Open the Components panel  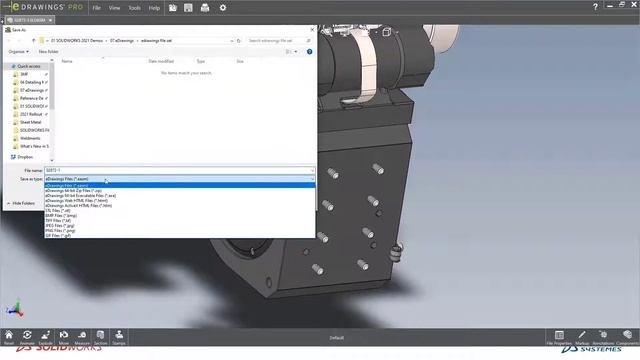(627, 337)
